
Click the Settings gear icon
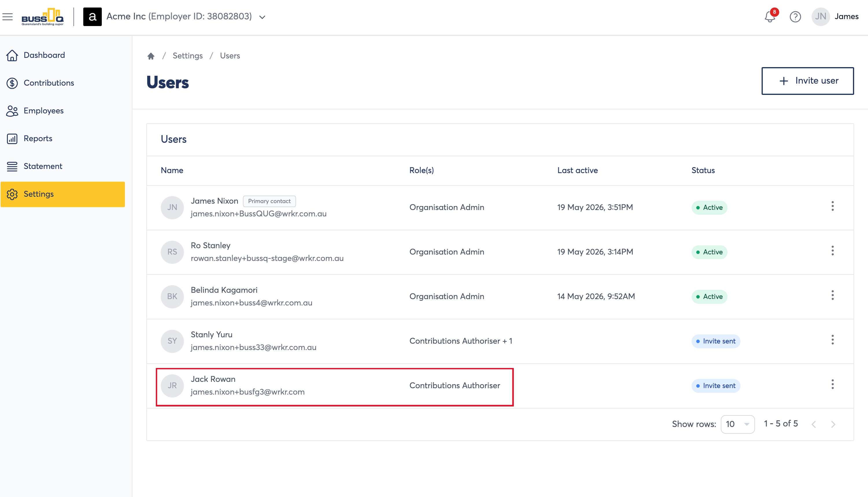(12, 194)
